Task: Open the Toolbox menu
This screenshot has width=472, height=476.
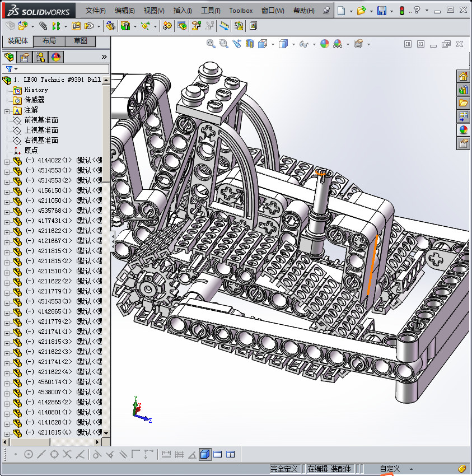Action: 241,11
